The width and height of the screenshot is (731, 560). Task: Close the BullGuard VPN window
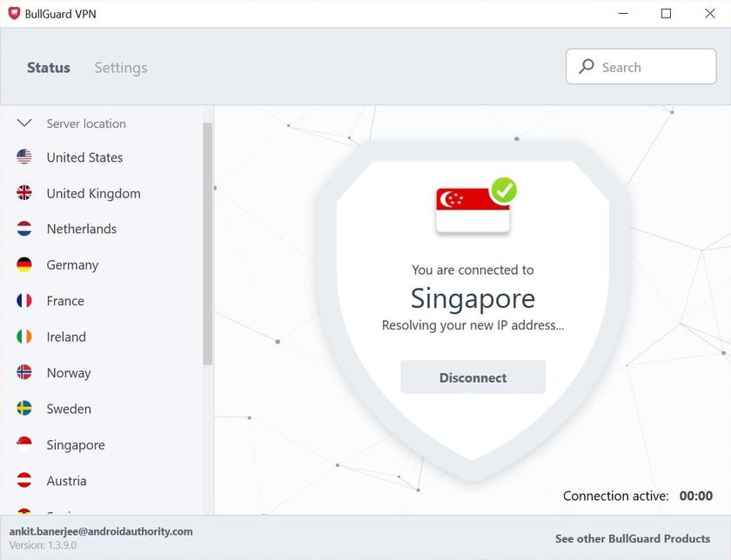click(710, 14)
